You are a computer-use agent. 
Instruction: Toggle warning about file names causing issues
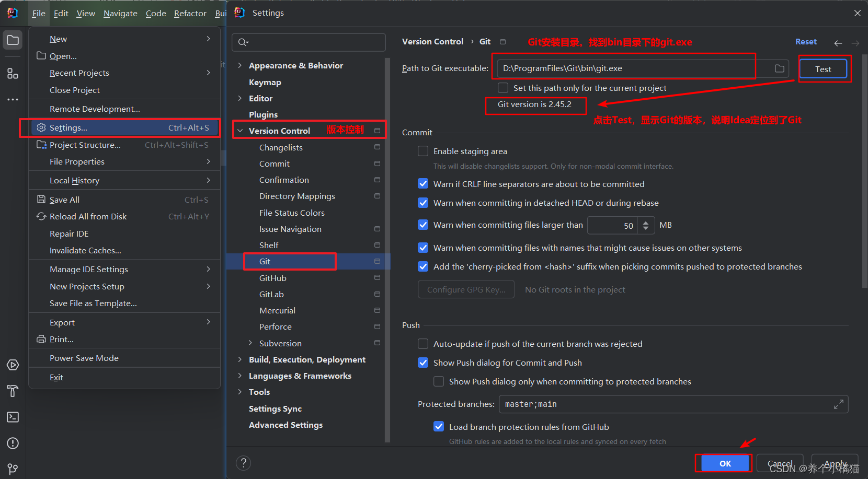click(423, 248)
